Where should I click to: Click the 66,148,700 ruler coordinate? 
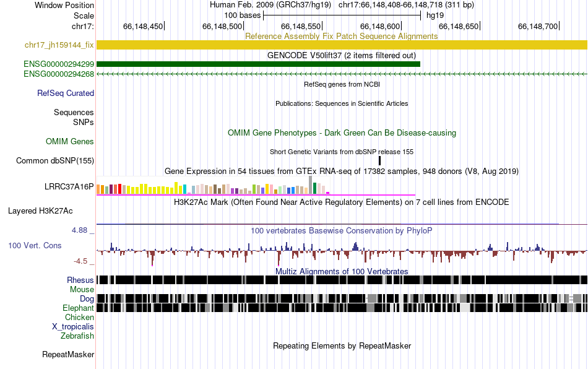(x=538, y=26)
